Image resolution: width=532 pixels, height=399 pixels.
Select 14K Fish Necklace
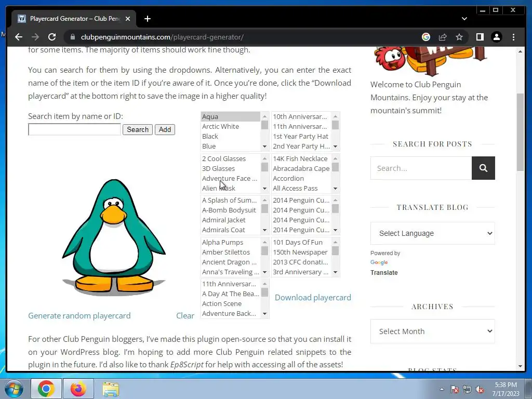pos(301,158)
